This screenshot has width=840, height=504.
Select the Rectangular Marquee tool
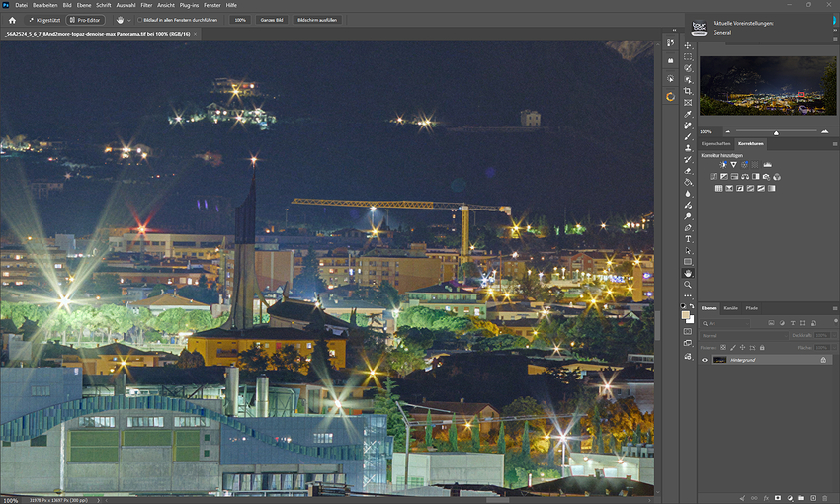coord(688,56)
